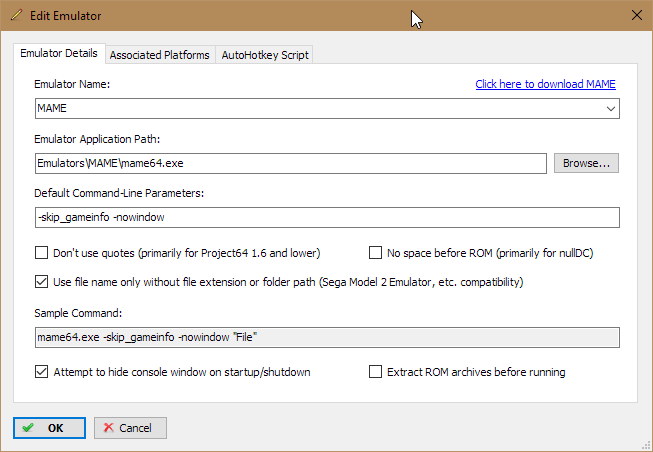This screenshot has height=452, width=653.
Task: Click the Sample Command label
Action: click(78, 313)
